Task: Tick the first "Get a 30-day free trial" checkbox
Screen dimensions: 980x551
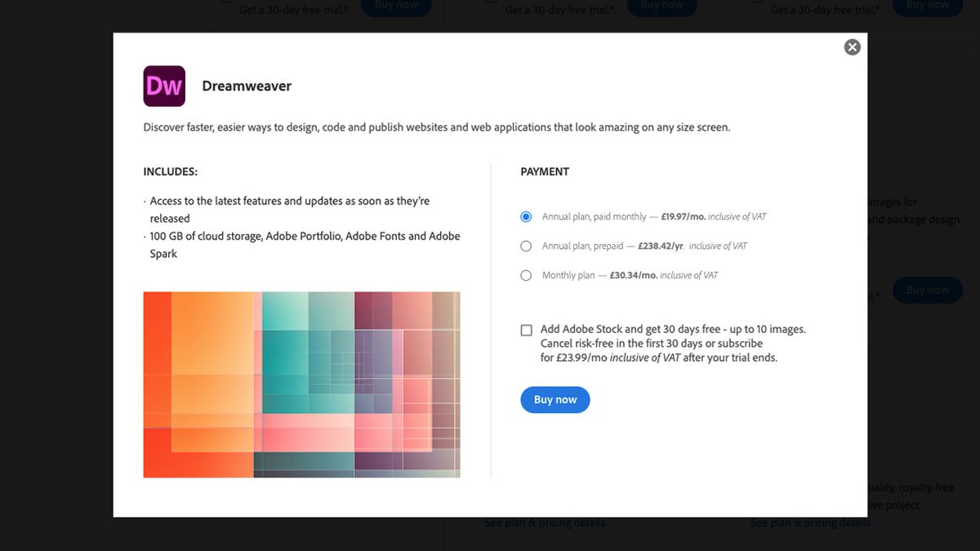Action: pos(225,2)
